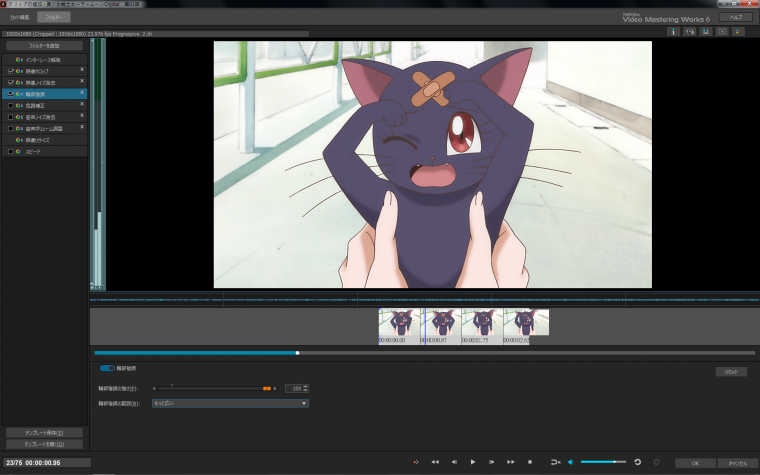Step forward one frame
This screenshot has width=760, height=475.
pyautogui.click(x=492, y=463)
